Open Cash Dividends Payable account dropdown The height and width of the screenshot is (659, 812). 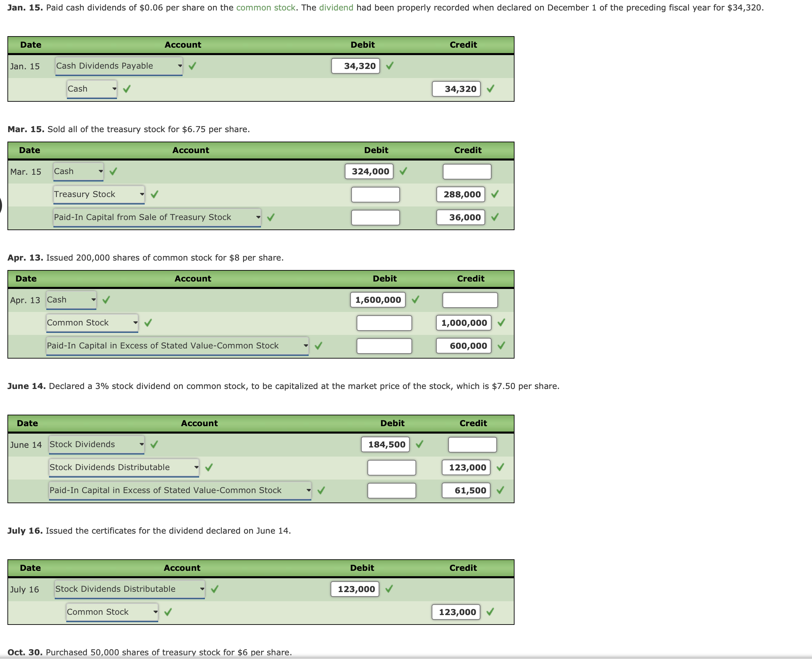click(x=118, y=66)
